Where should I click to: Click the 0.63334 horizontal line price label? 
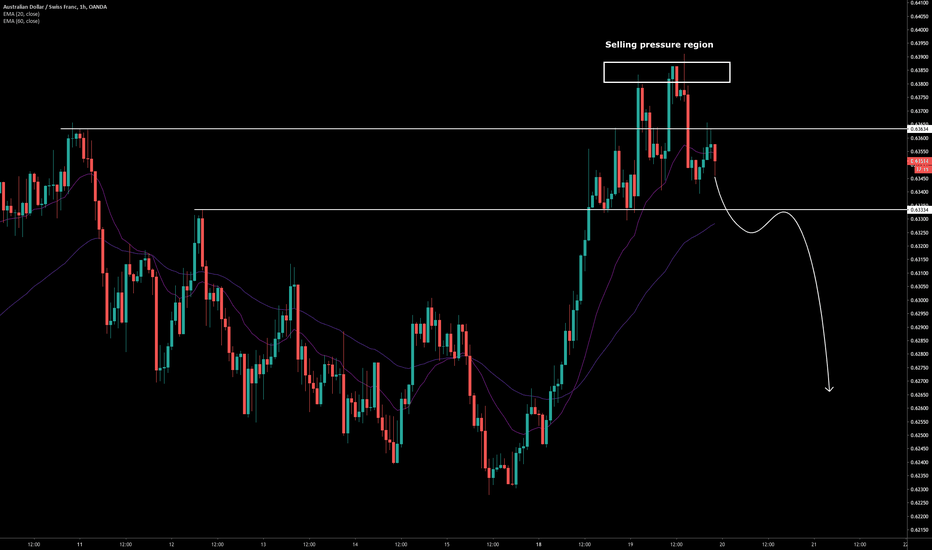pos(920,210)
